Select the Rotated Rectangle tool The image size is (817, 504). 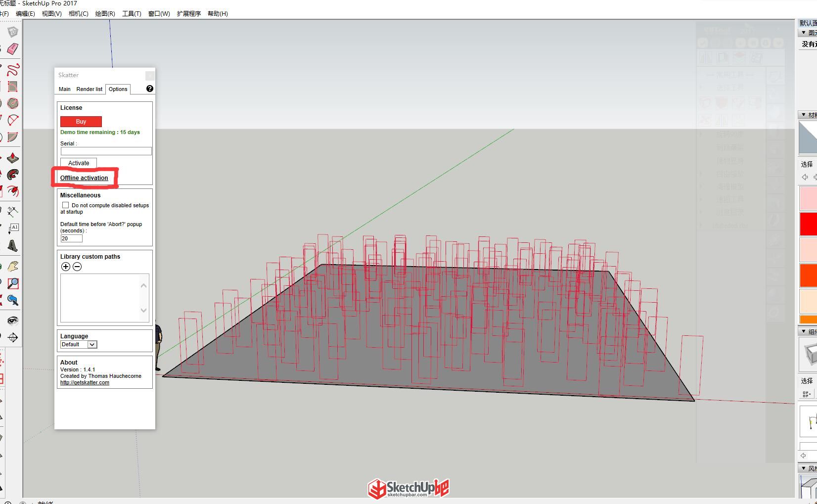(x=12, y=87)
